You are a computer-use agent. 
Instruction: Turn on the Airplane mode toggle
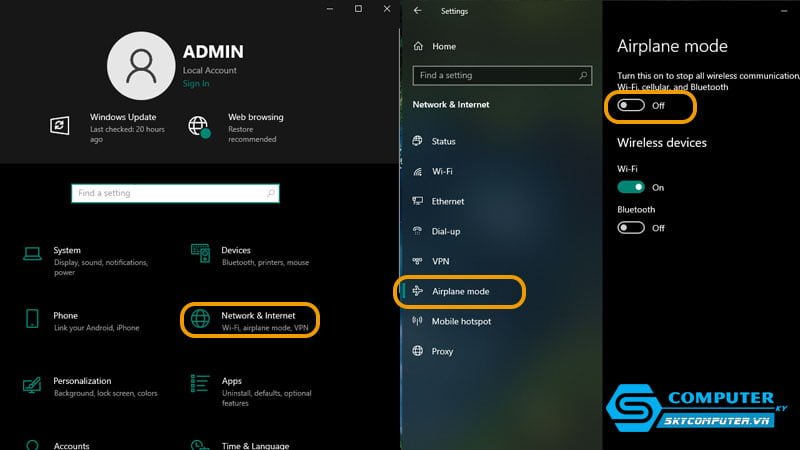pyautogui.click(x=631, y=105)
